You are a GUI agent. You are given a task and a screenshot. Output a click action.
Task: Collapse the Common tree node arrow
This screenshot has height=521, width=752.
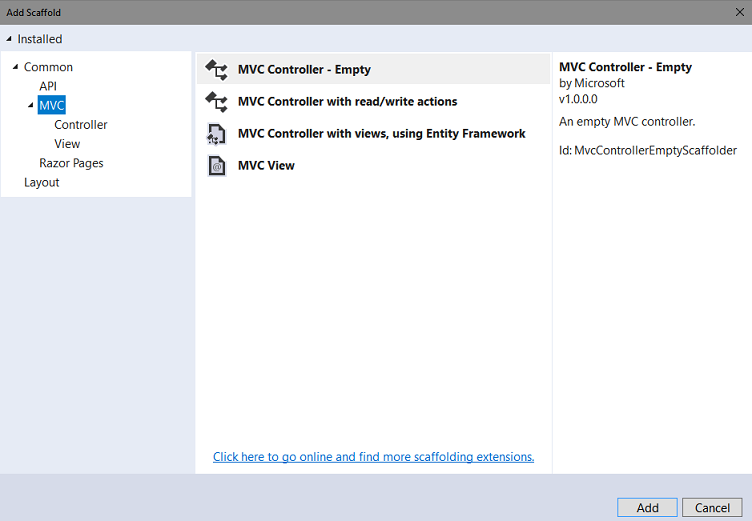[x=15, y=67]
